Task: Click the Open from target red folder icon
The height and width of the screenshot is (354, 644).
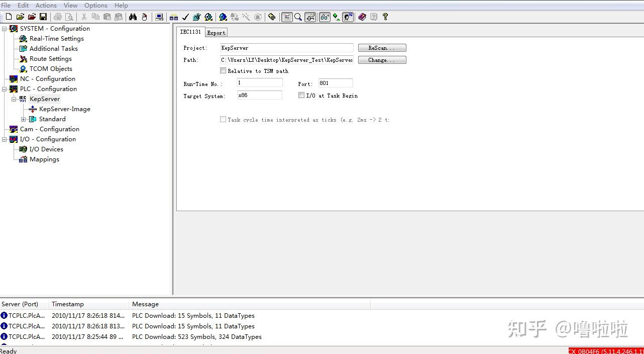Action: [x=32, y=17]
